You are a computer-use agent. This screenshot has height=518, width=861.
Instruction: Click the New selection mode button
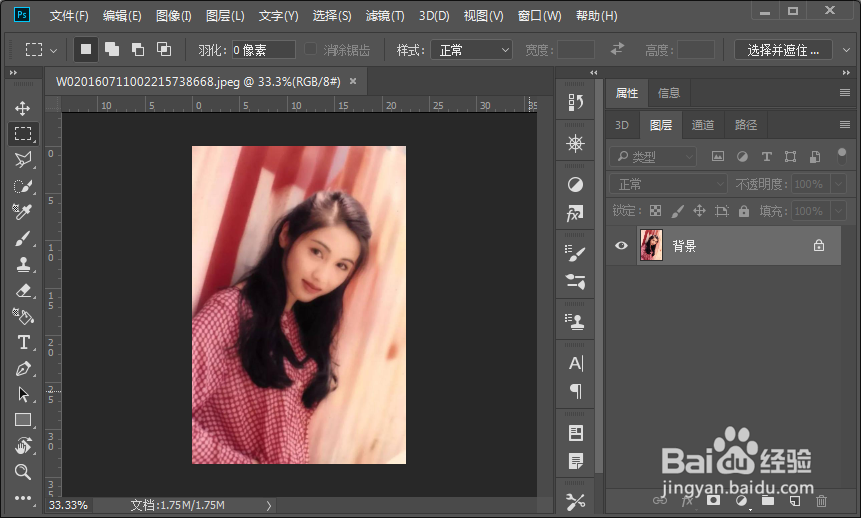tap(86, 49)
